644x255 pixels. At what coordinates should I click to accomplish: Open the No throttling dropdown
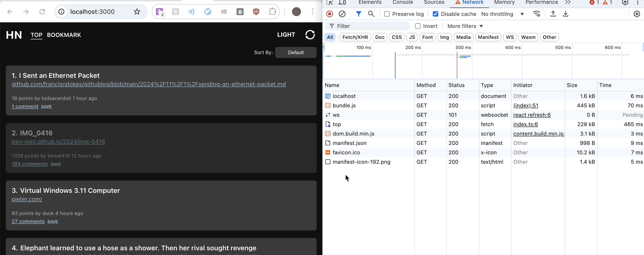click(x=502, y=14)
